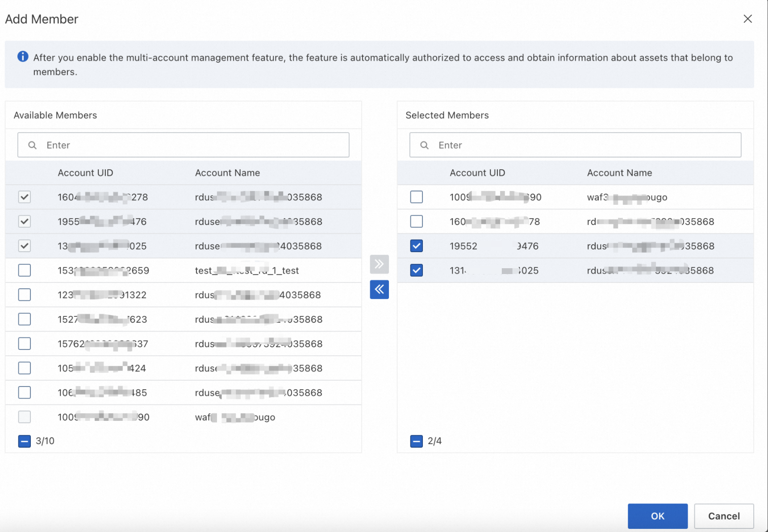The image size is (768, 532).
Task: Click Account UID header in Selected Members
Action: click(x=477, y=173)
